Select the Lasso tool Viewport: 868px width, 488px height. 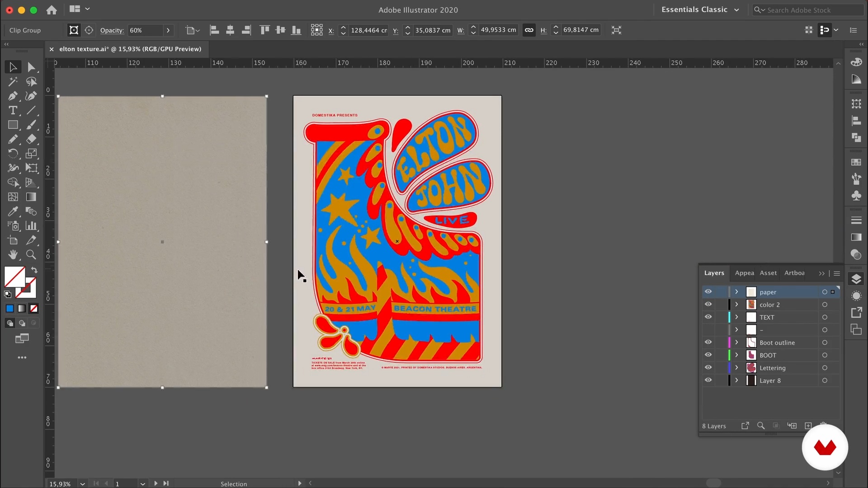[31, 82]
